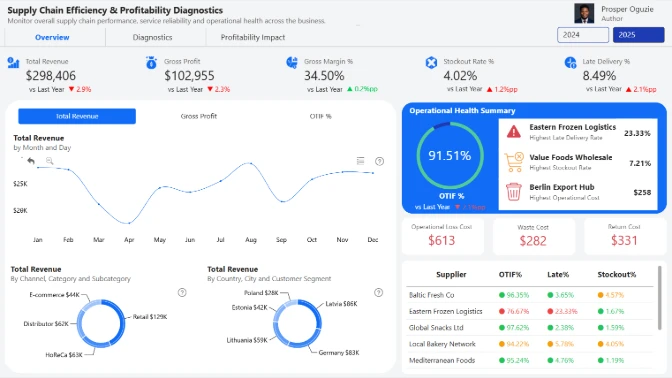Click the stockout shopping cart icon
The image size is (672, 378).
click(514, 162)
